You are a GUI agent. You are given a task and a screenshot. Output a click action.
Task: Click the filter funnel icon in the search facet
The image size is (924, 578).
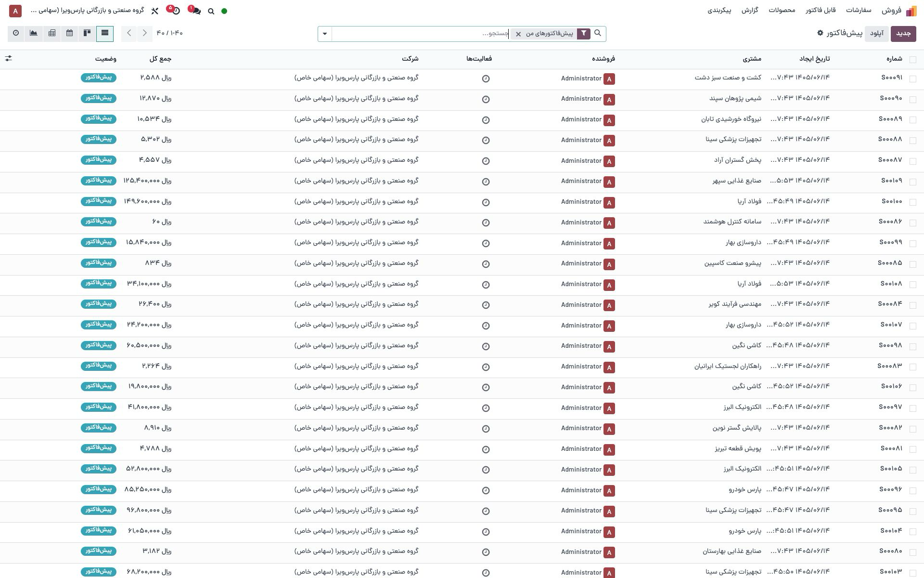click(x=583, y=33)
